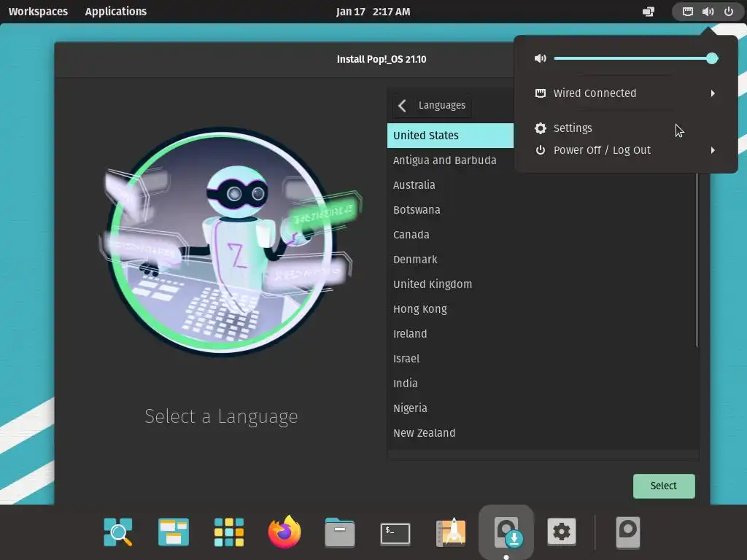Open Pop!_Shop rocket icon in dock

[451, 532]
